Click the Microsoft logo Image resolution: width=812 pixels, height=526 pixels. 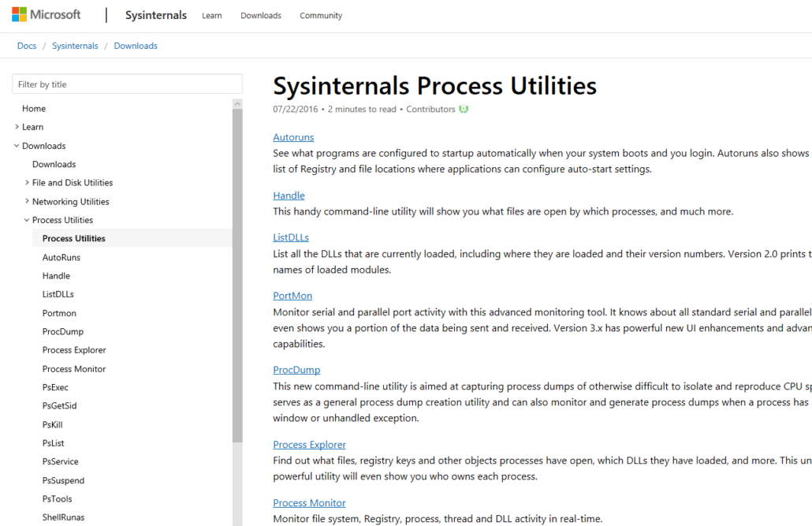click(x=46, y=14)
